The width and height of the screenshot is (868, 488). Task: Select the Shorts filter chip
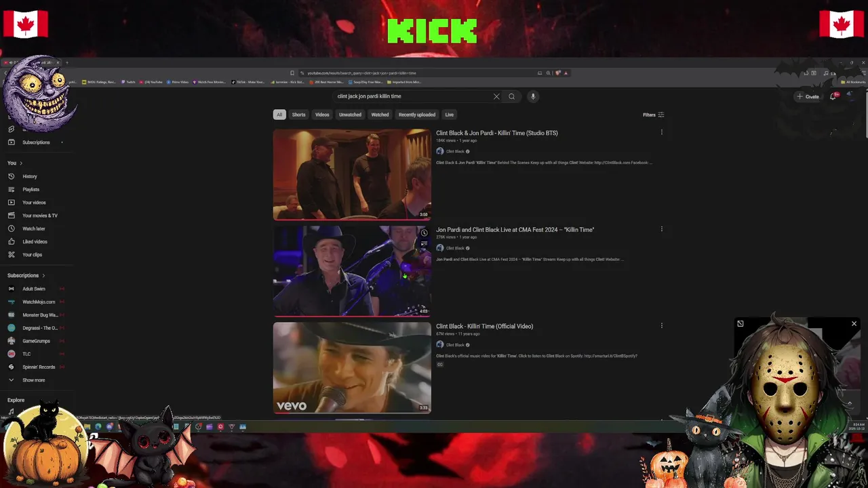pos(298,115)
